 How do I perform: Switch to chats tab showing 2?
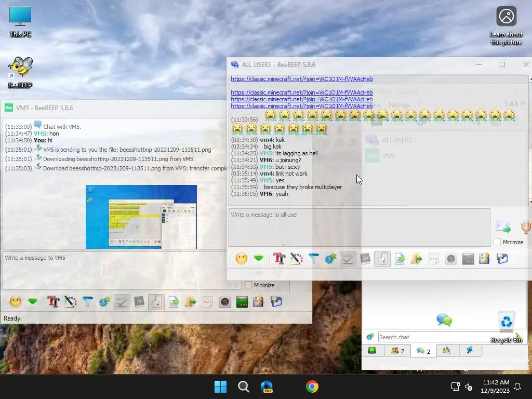[x=423, y=351]
